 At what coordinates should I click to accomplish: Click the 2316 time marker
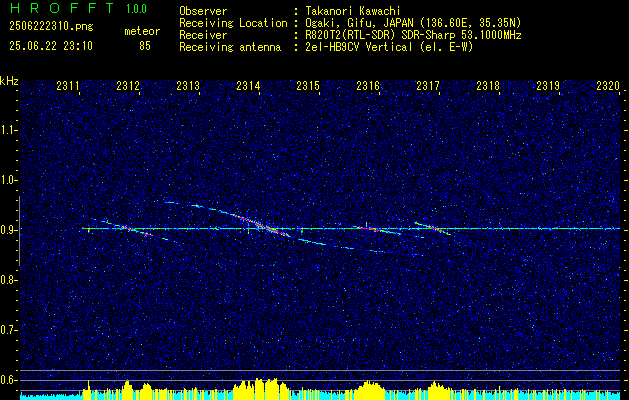(x=368, y=85)
